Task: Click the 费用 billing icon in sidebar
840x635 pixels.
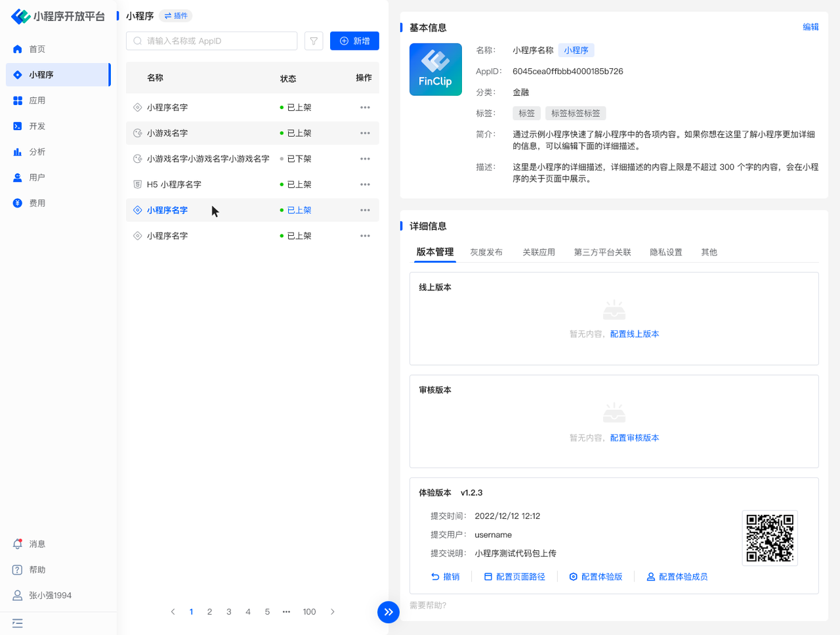Action: tap(18, 203)
